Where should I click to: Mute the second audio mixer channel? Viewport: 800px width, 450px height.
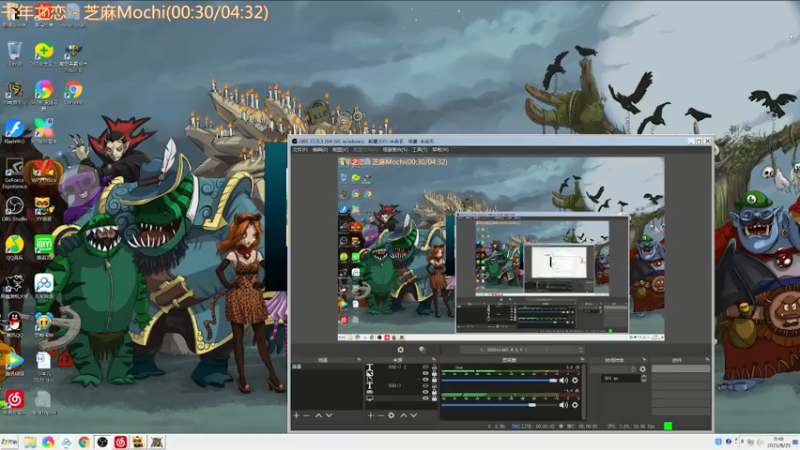(563, 405)
